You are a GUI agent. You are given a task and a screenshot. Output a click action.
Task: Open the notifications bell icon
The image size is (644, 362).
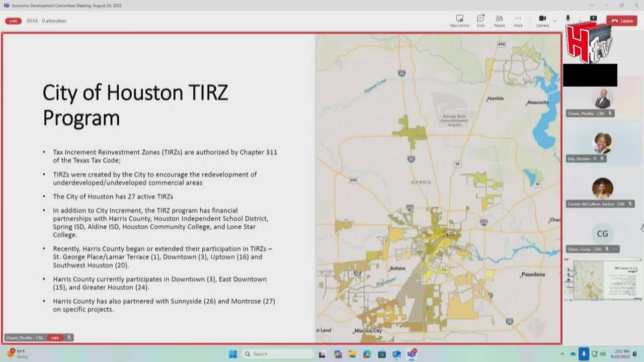(x=635, y=354)
